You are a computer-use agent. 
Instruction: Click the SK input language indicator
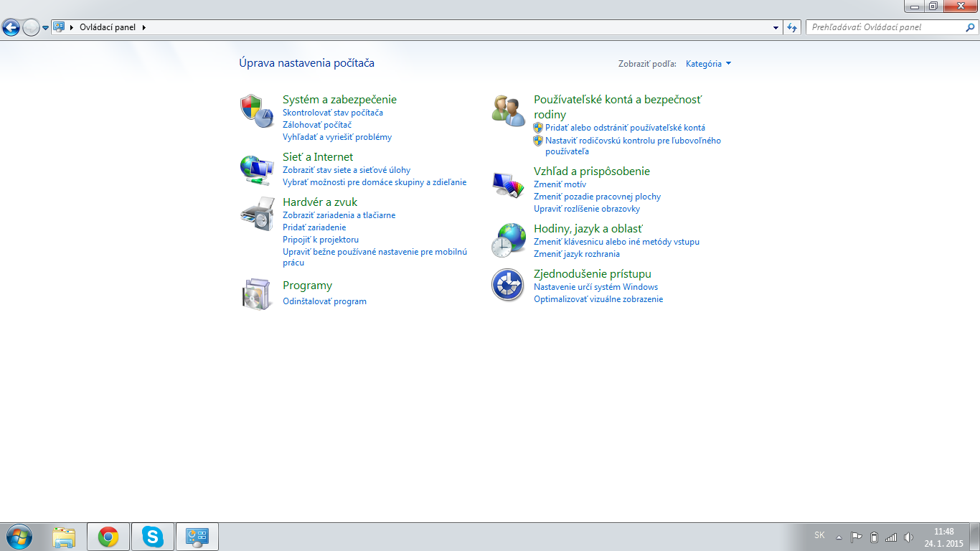[x=819, y=535]
